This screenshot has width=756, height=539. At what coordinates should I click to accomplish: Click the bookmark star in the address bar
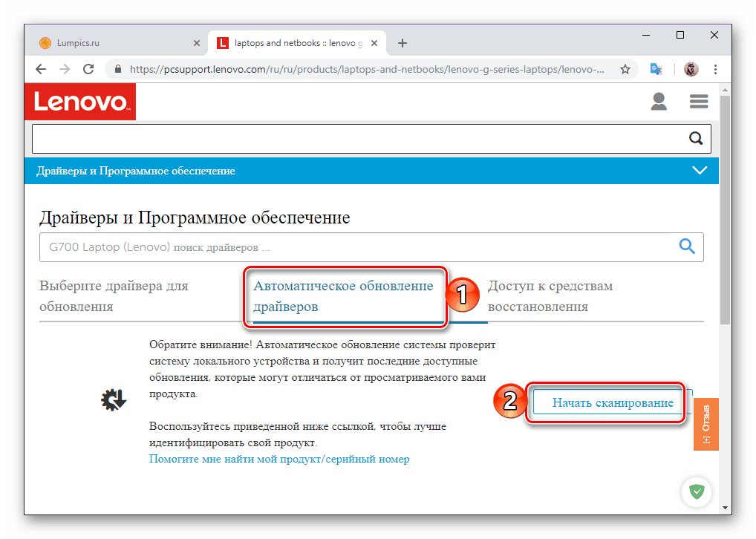tap(625, 68)
